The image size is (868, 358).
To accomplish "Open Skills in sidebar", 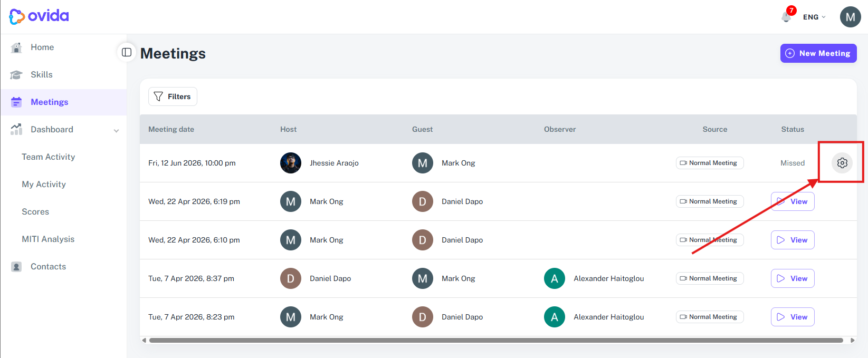I will click(x=63, y=75).
